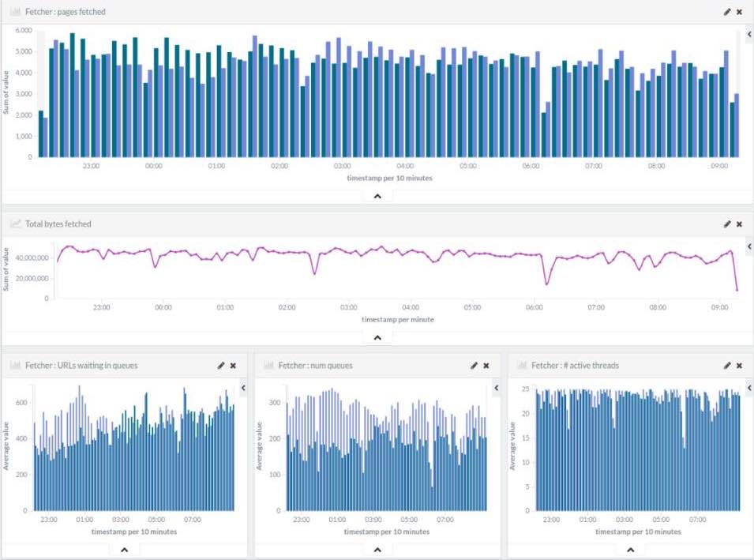
Task: Open the caret below the active threads chart
Action: 630,550
